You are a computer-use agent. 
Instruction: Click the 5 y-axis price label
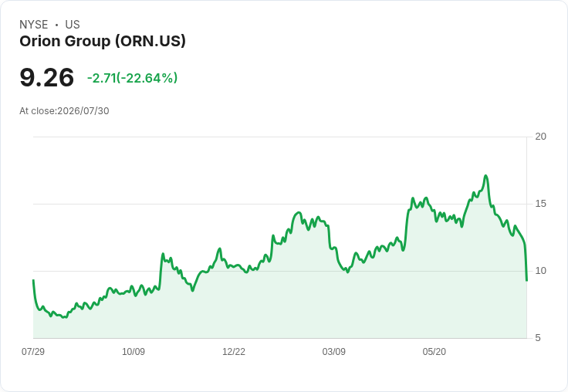pyautogui.click(x=538, y=338)
